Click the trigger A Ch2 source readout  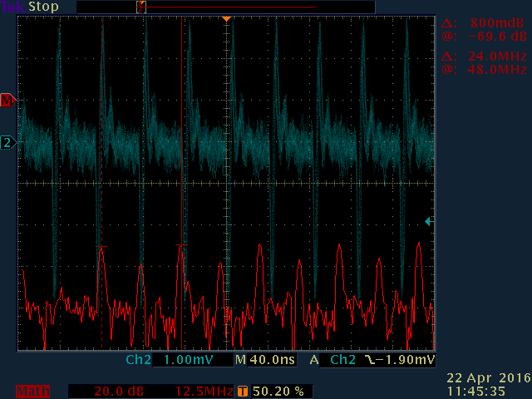[332, 360]
